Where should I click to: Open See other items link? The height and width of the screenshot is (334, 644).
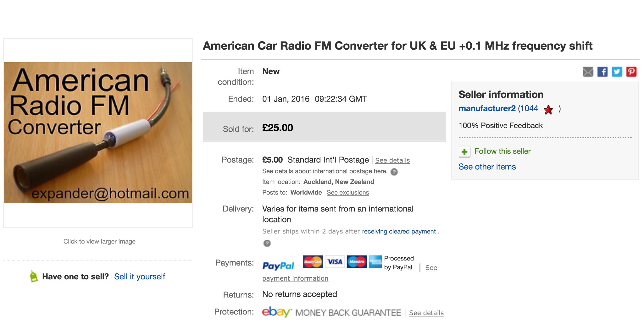coord(487,167)
